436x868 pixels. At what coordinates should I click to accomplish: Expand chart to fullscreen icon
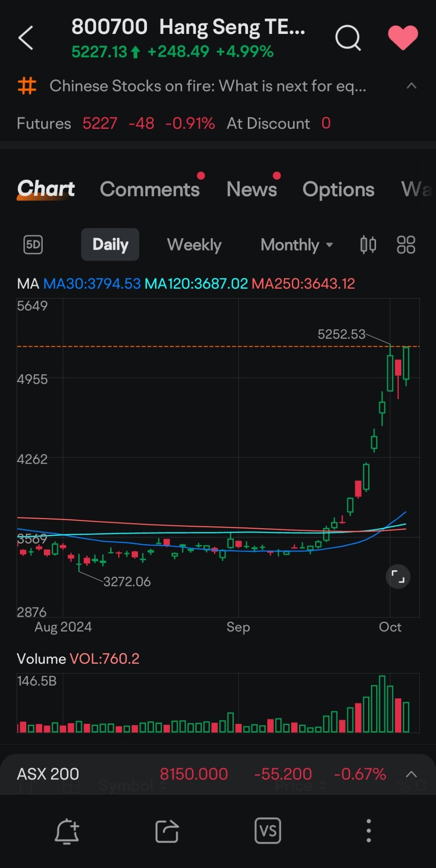[398, 577]
